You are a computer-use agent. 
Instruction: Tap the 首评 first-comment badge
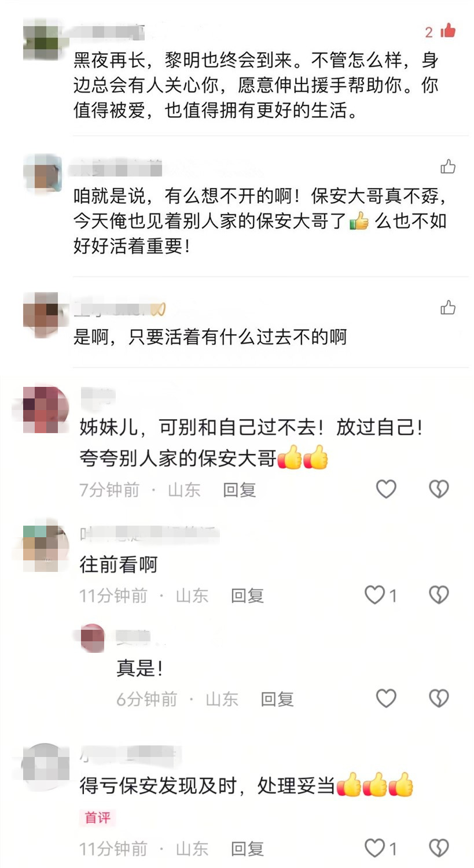[97, 818]
